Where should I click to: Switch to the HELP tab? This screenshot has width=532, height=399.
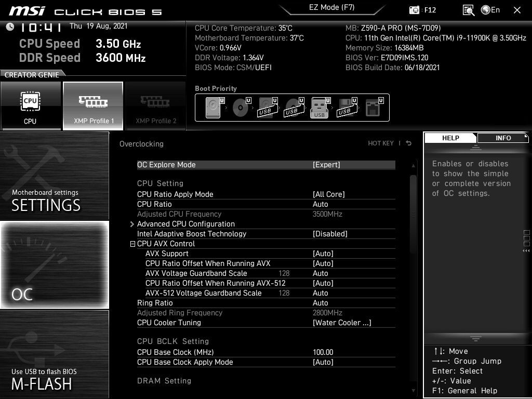(x=450, y=138)
